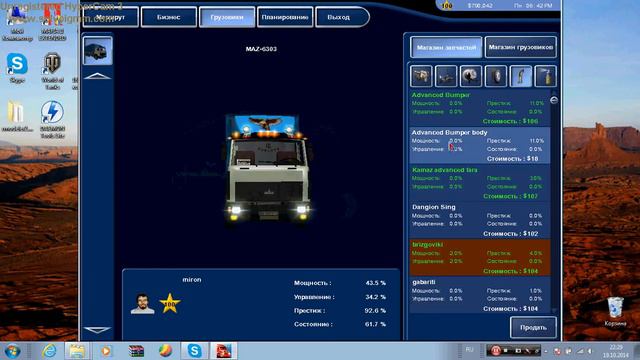Click the gold coin icon in top bar
Screen dimensions: 640x360
tap(447, 5)
